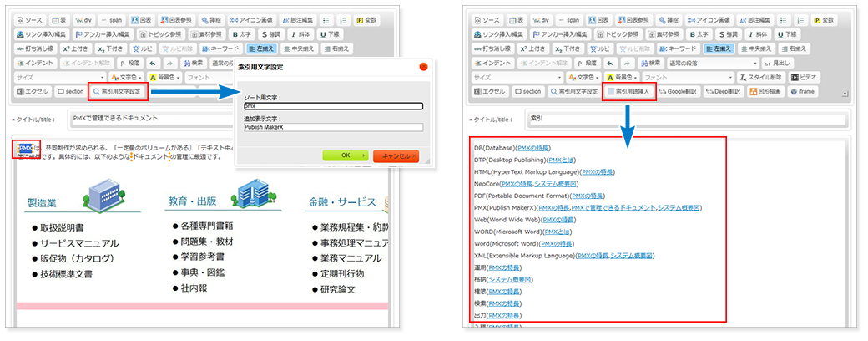Open PMXで管理できるドキュメント link on PMX row

[x=613, y=208]
